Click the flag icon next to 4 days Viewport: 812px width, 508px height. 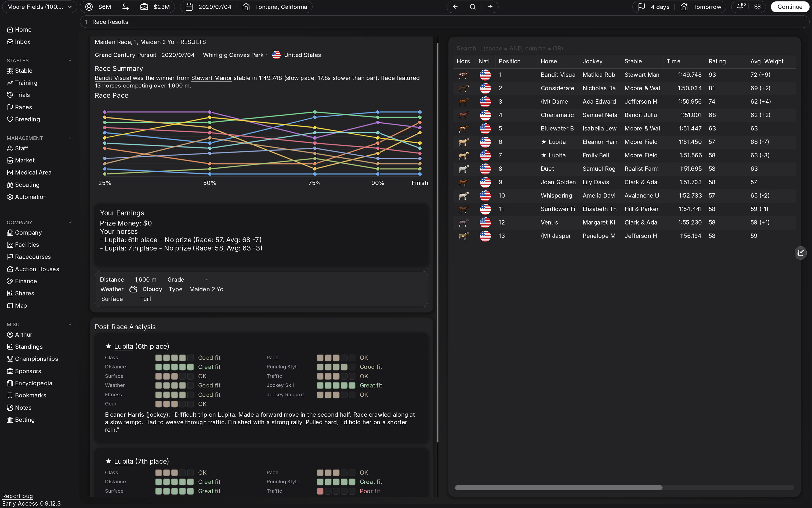(x=641, y=7)
